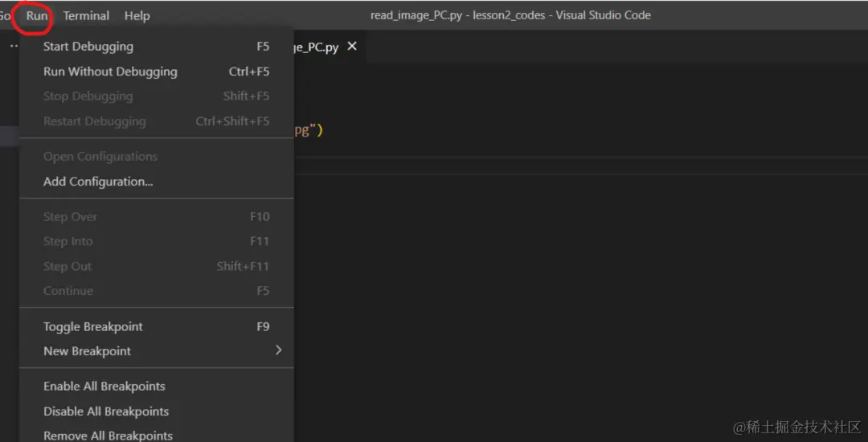Click the Continue entry
This screenshot has width=868, height=442.
157,290
